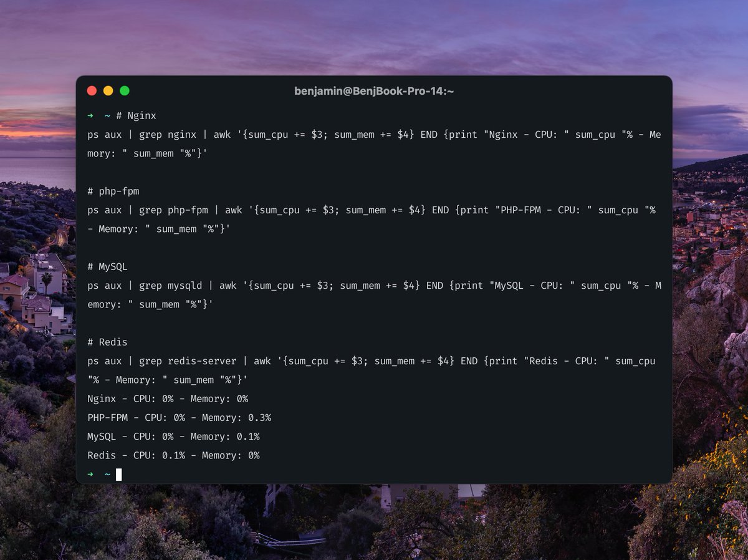This screenshot has width=748, height=560.
Task: Click wrapped line '- Memory: " sum_mem' under php-fpm
Action: (159, 229)
